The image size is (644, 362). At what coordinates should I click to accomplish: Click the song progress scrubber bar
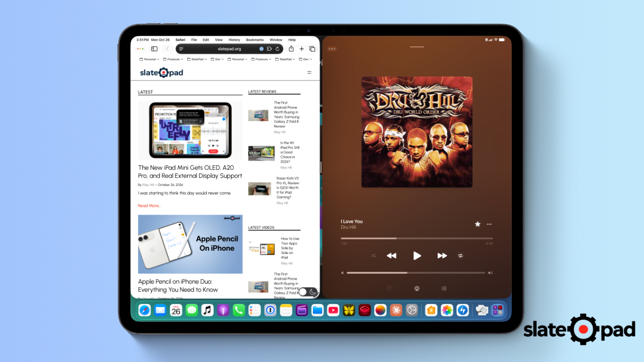[417, 238]
